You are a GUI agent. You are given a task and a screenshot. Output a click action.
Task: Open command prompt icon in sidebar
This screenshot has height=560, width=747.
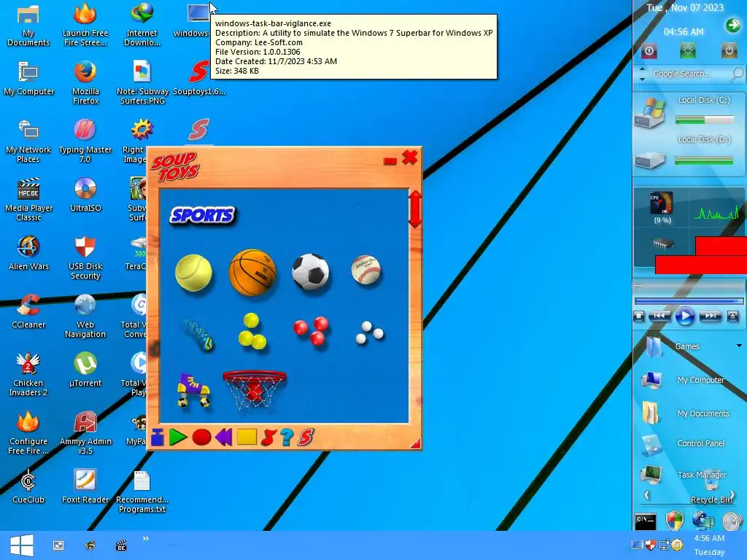tap(646, 521)
